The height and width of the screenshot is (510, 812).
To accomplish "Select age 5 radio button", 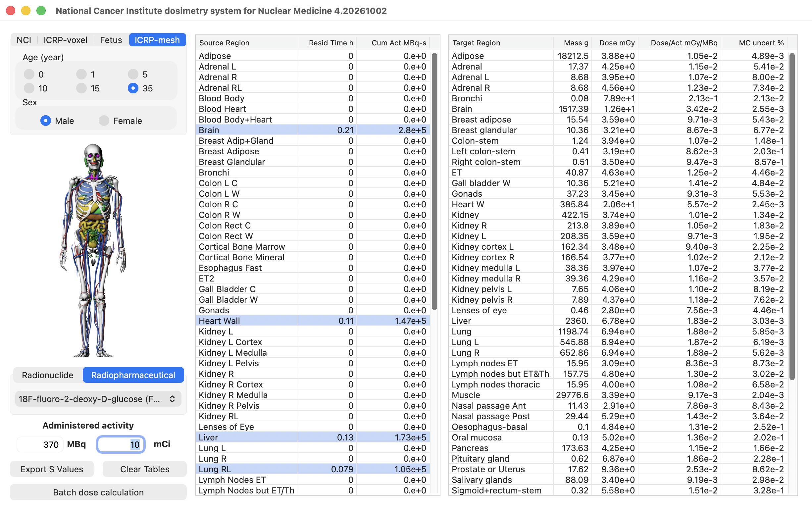I will (x=133, y=74).
